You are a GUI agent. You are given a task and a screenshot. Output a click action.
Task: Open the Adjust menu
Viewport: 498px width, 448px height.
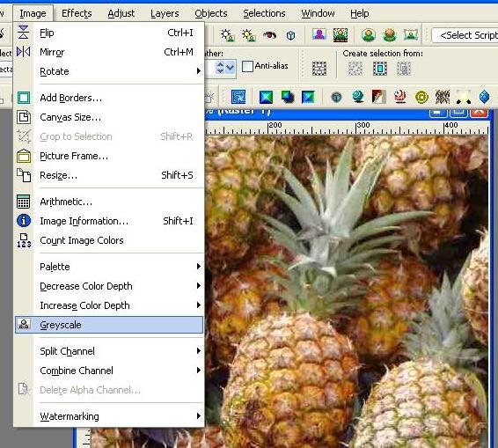121,13
